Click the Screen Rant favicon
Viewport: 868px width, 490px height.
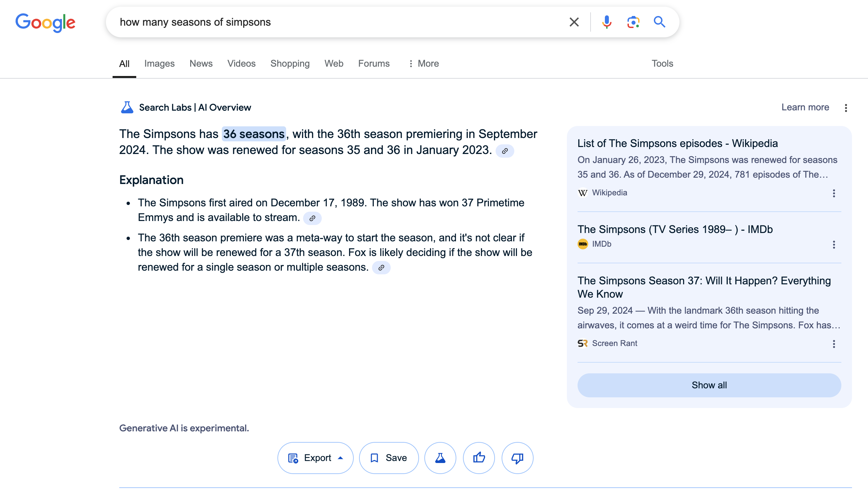tap(582, 343)
